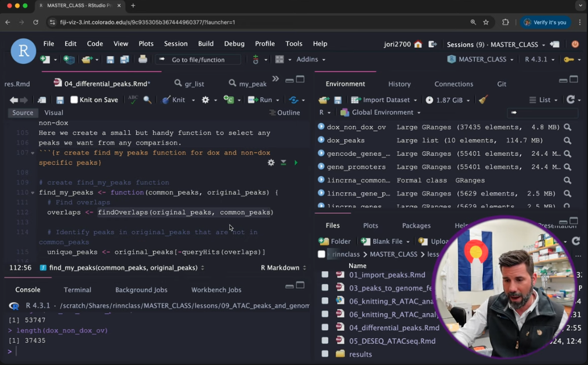Click the new project icon in the toolbar
This screenshot has width=588, height=365.
[69, 60]
